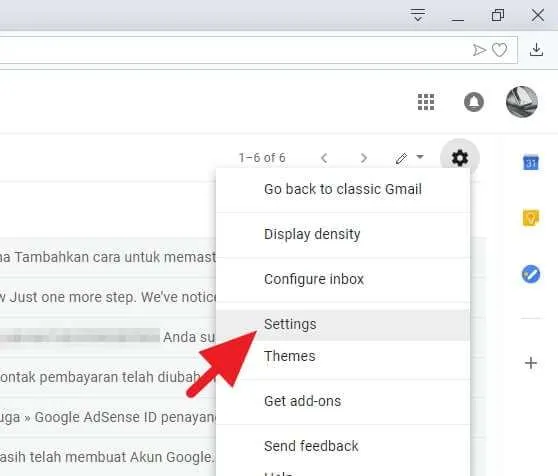
Task: Go to newer messages arrow
Action: 324,158
